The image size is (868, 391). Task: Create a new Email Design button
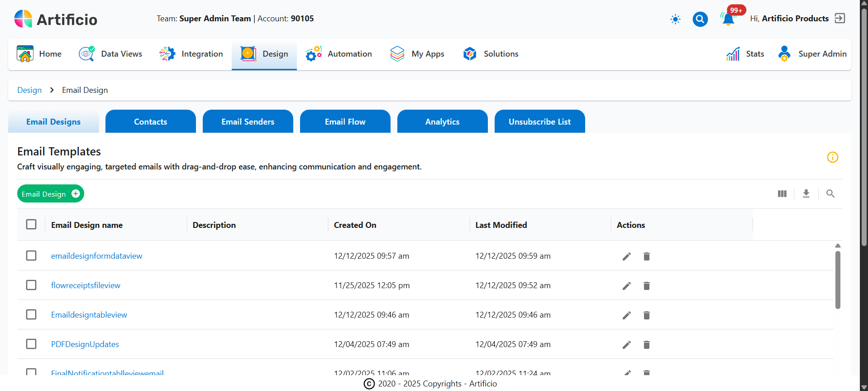tap(50, 194)
